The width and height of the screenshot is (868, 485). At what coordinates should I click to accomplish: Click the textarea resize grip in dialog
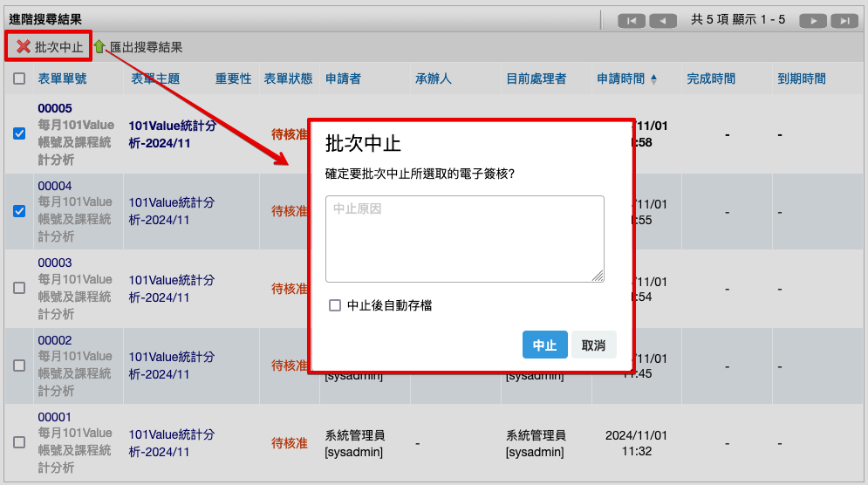click(598, 276)
